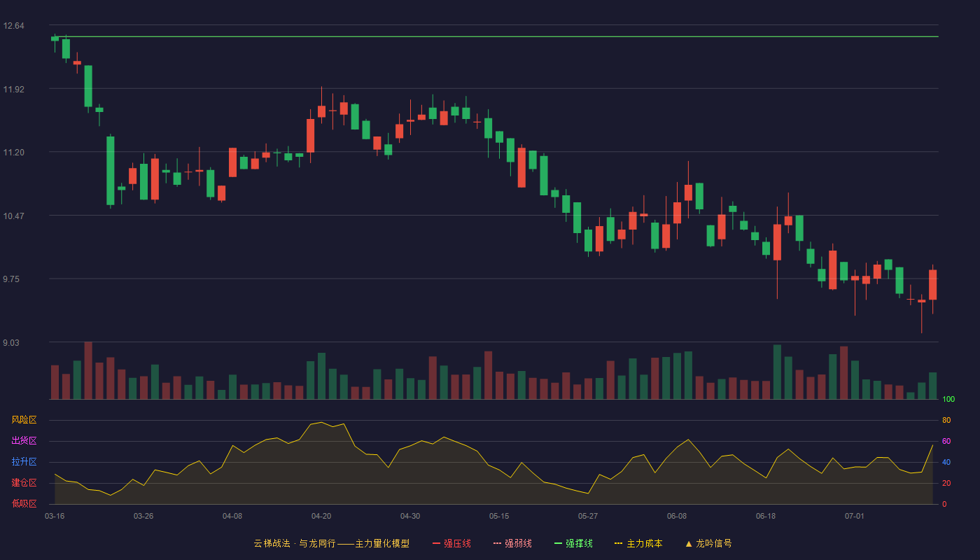
Task: Click the green horizontal support line at top
Action: click(x=495, y=36)
